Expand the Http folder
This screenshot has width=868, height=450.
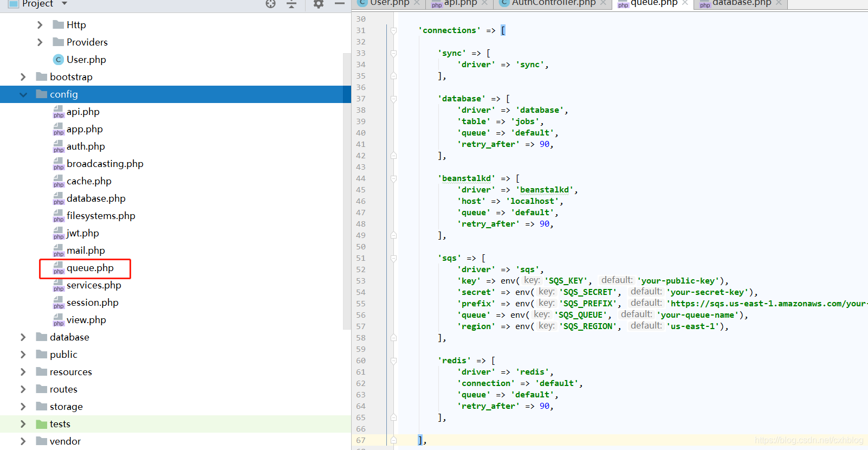pyautogui.click(x=40, y=25)
